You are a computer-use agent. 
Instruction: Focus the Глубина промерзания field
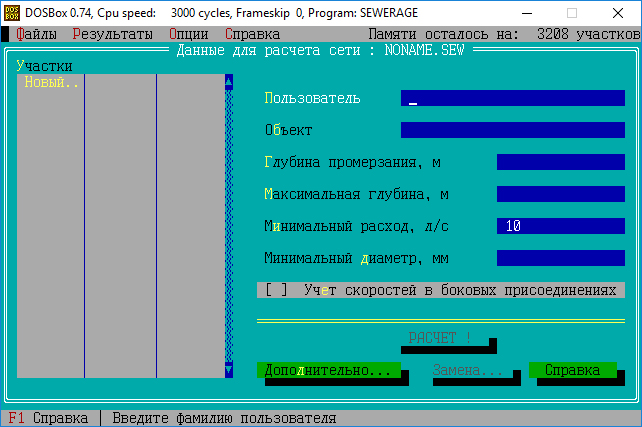click(560, 162)
